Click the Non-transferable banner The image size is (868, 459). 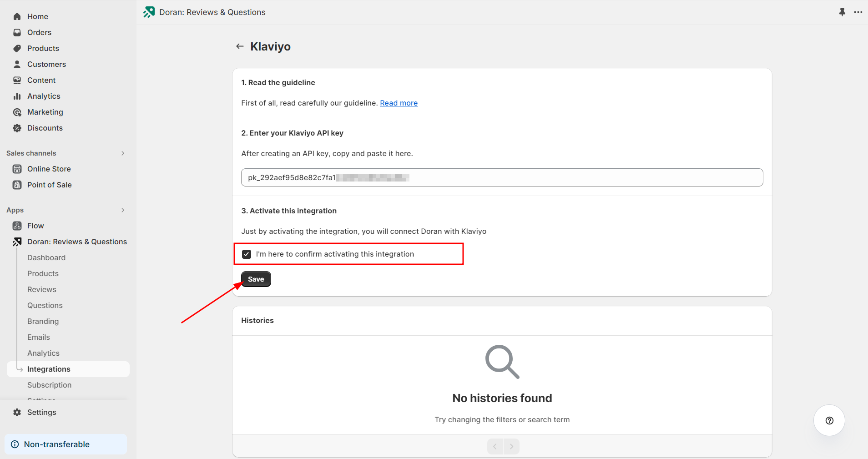tap(66, 444)
